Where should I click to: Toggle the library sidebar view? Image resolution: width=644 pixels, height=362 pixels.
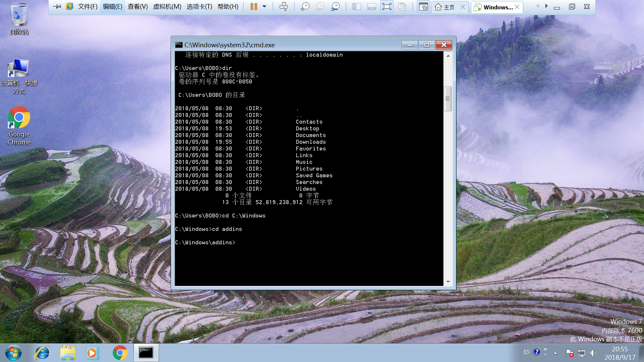click(x=356, y=7)
